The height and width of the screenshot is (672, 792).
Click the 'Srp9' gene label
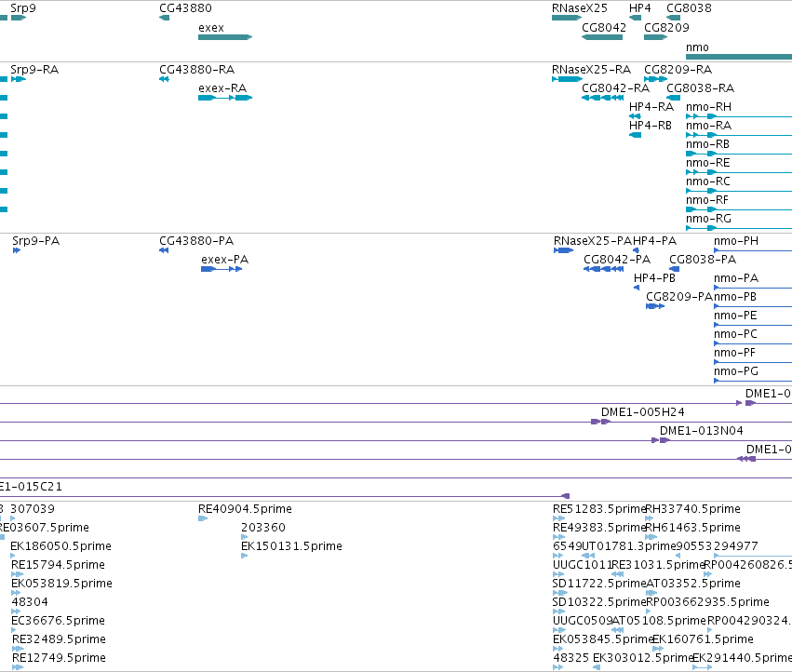coord(23,8)
